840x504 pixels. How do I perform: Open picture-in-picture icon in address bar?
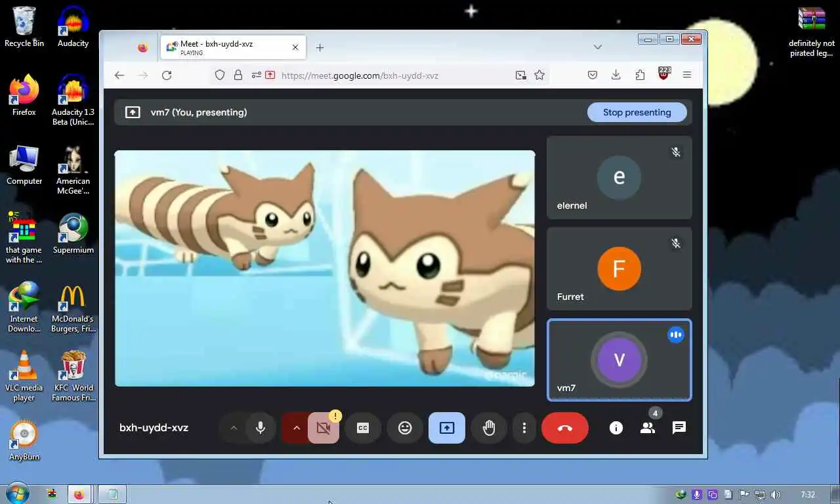pyautogui.click(x=521, y=75)
